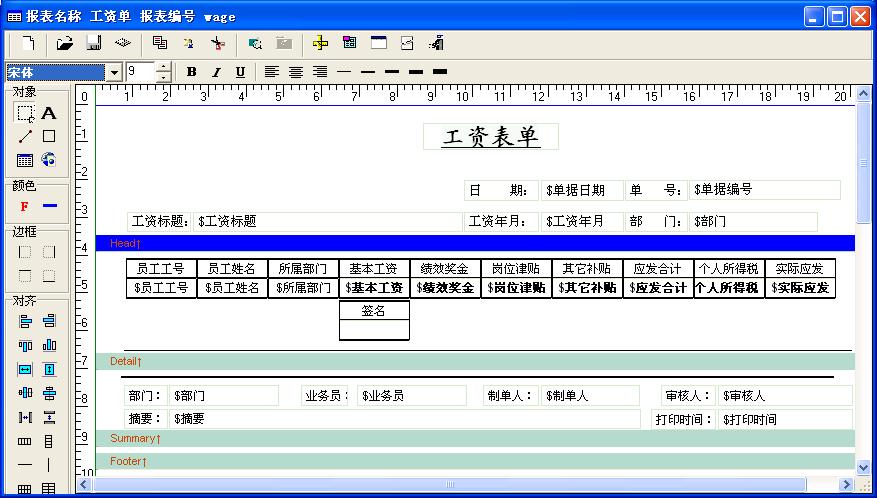Select the table grid object tool
877x498 pixels.
[x=25, y=159]
